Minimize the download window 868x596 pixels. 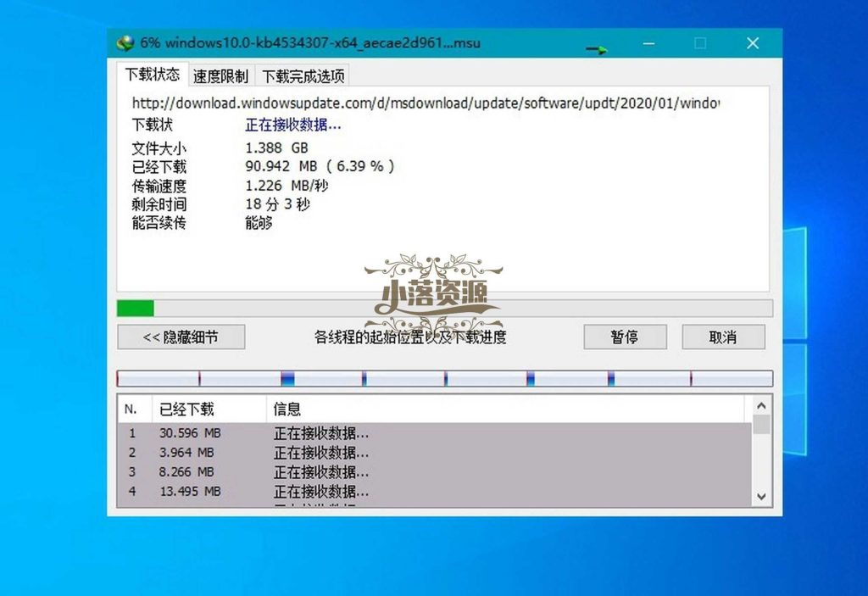648,43
